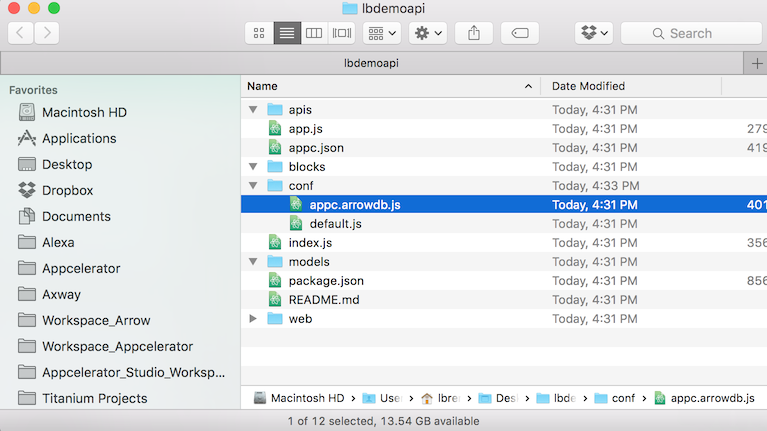Click the home folder in path bar
Image resolution: width=767 pixels, height=431 pixels.
tap(440, 398)
